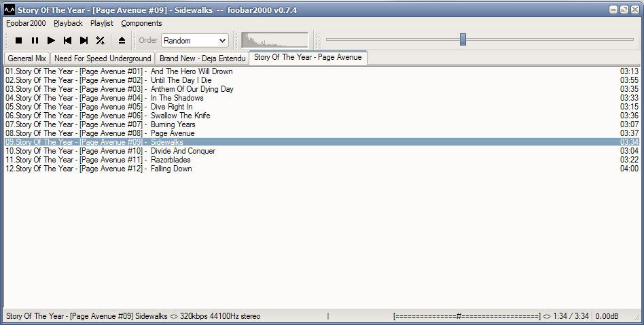Select Story Of The Year - Page Avenue tab
The height and width of the screenshot is (325, 644).
pos(308,58)
